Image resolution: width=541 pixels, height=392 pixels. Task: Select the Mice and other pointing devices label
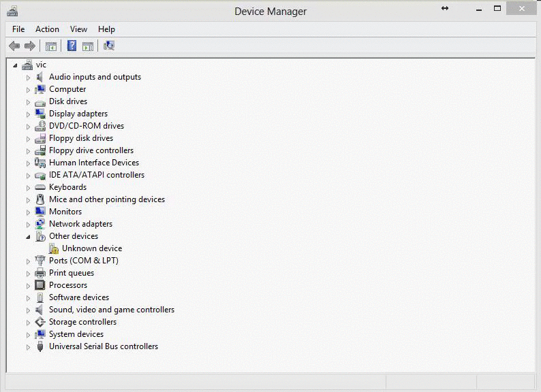coord(107,199)
